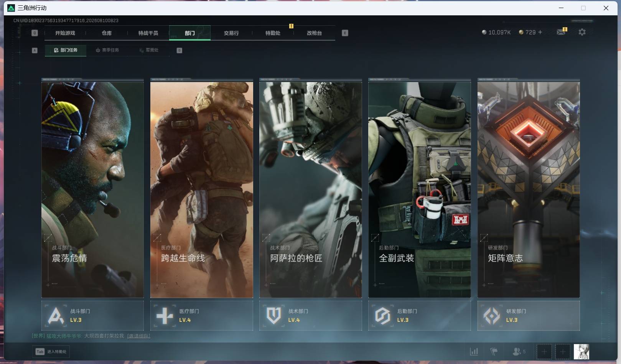
Task: Click the D key sub-tab hint
Action: (x=179, y=50)
